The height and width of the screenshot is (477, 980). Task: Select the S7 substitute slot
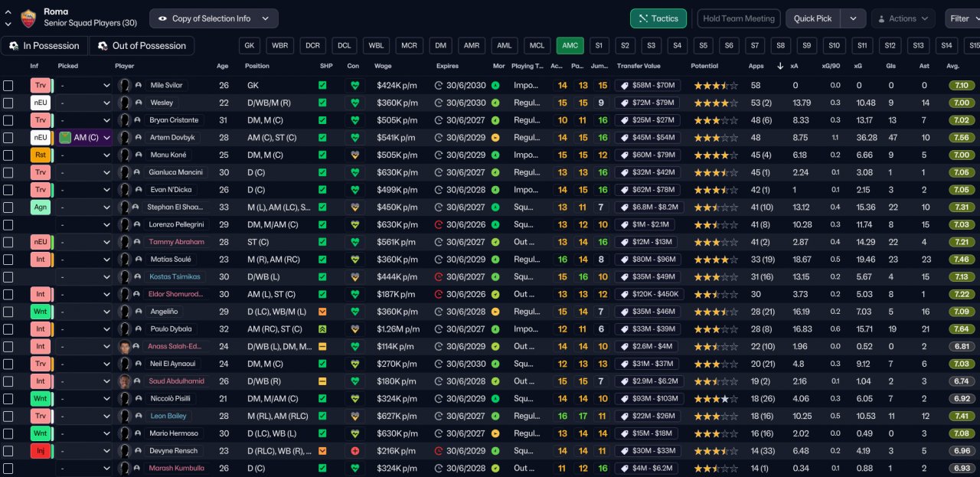pyautogui.click(x=755, y=46)
